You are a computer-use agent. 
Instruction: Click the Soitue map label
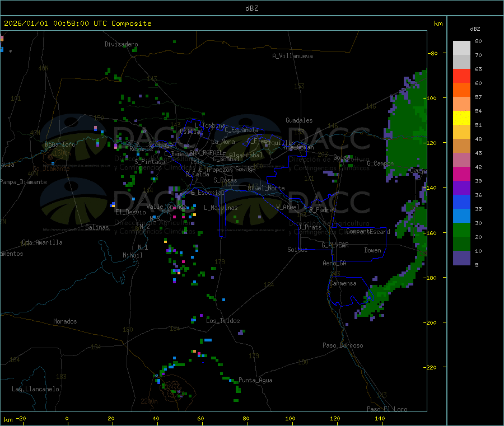coord(297,250)
